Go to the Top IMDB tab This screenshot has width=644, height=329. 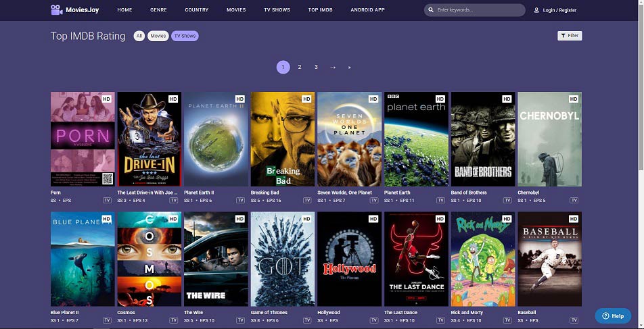(321, 10)
